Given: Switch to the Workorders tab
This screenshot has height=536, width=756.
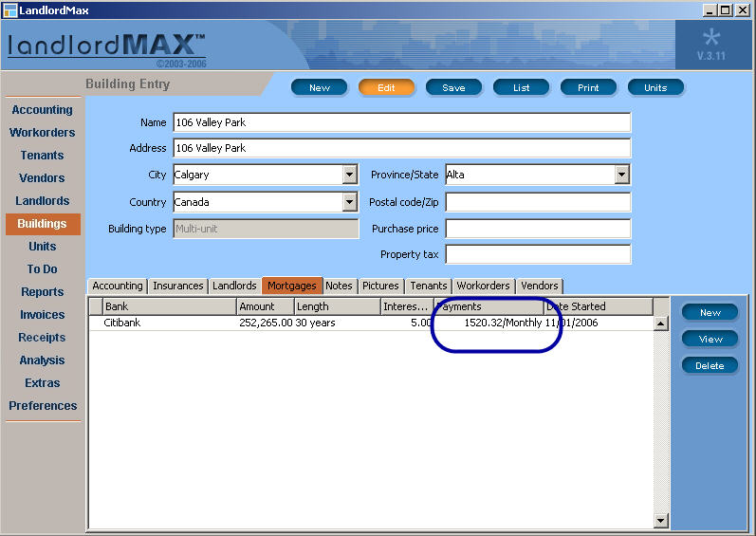Looking at the screenshot, I should point(483,286).
